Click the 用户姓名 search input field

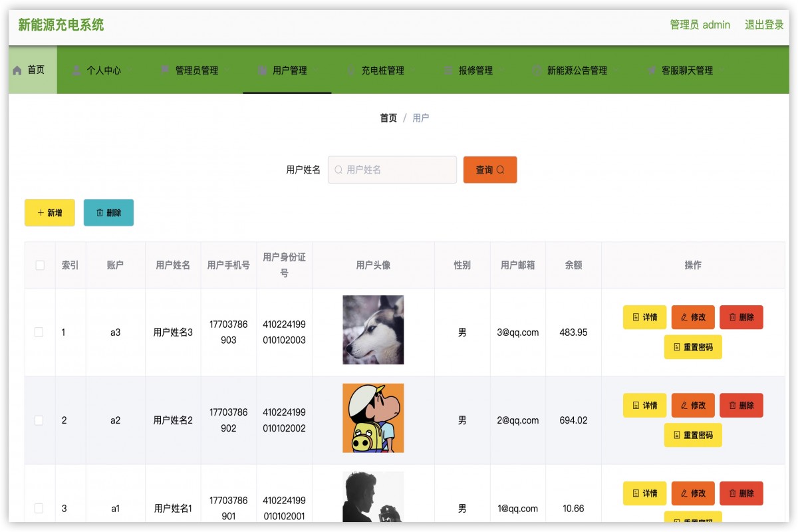point(392,170)
